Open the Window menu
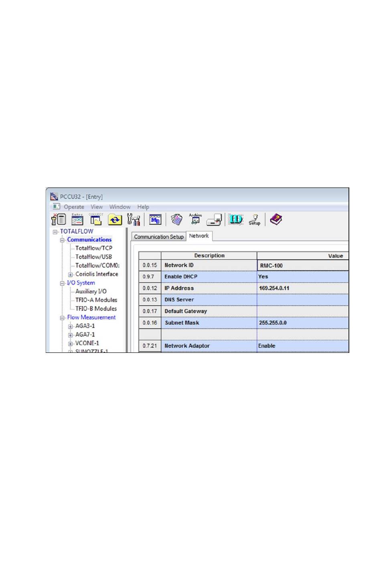 (120, 207)
